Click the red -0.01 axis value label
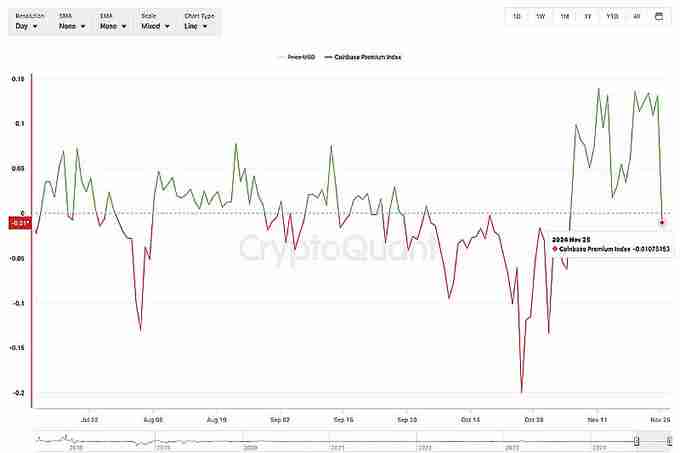The image size is (680, 453). coord(20,222)
